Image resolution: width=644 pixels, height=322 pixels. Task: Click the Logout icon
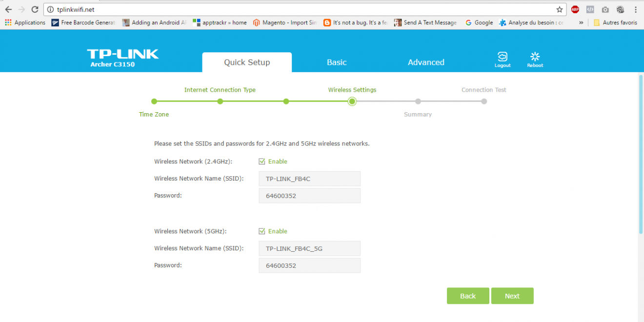(x=502, y=57)
